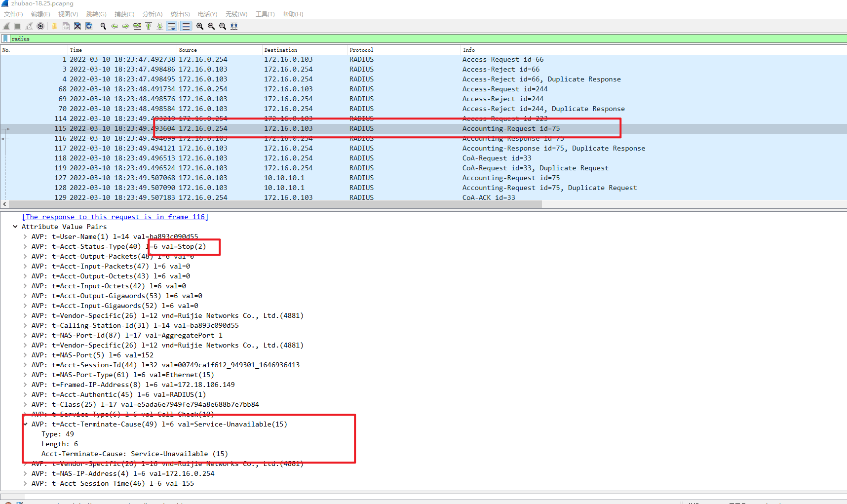Click the capture options gear icon

point(40,26)
